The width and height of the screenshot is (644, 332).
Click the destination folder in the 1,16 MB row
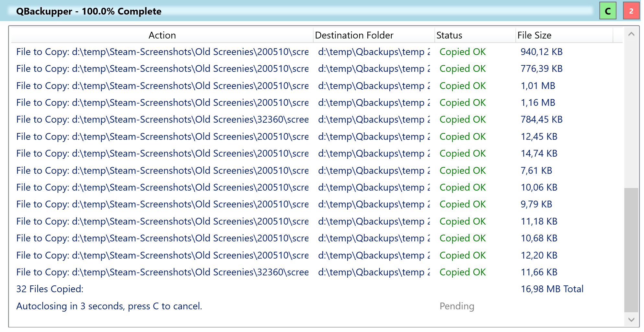(374, 103)
